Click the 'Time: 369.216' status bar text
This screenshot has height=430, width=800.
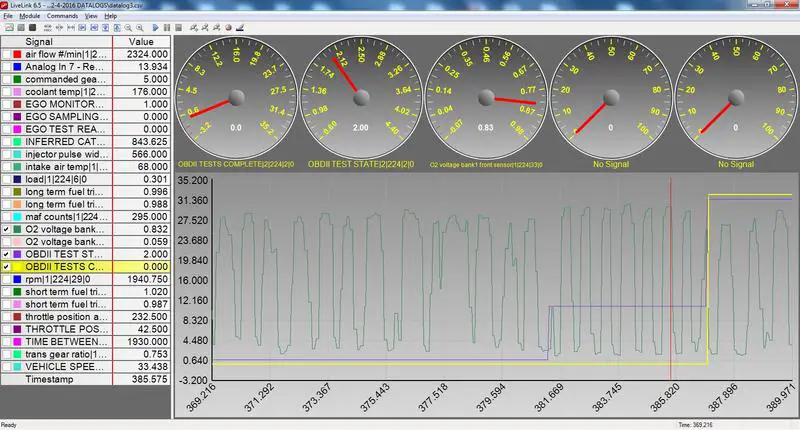point(695,425)
